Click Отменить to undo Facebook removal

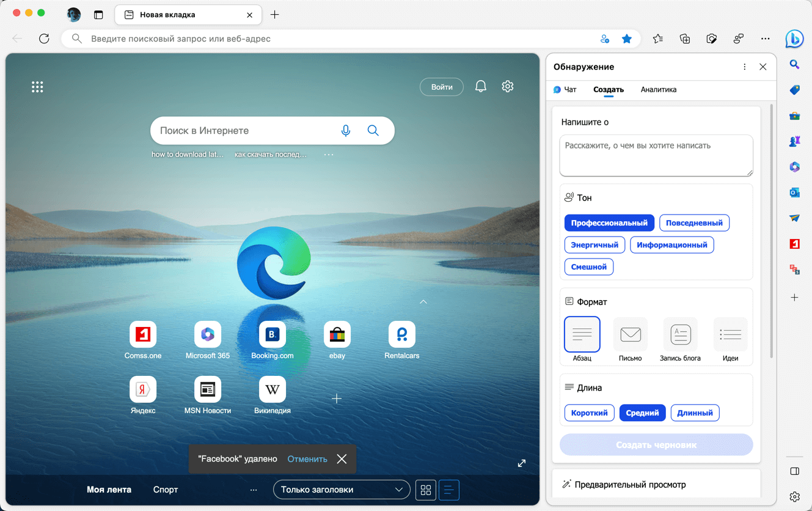coord(307,459)
